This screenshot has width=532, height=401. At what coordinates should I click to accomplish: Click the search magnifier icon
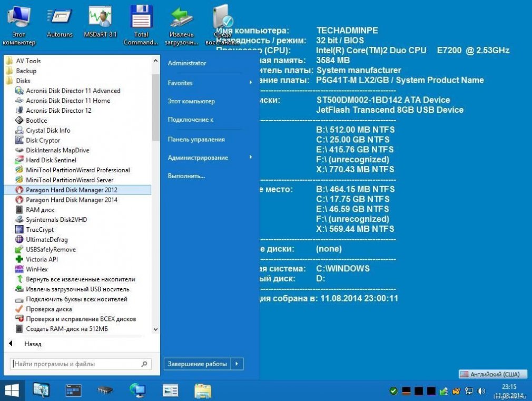click(x=144, y=364)
